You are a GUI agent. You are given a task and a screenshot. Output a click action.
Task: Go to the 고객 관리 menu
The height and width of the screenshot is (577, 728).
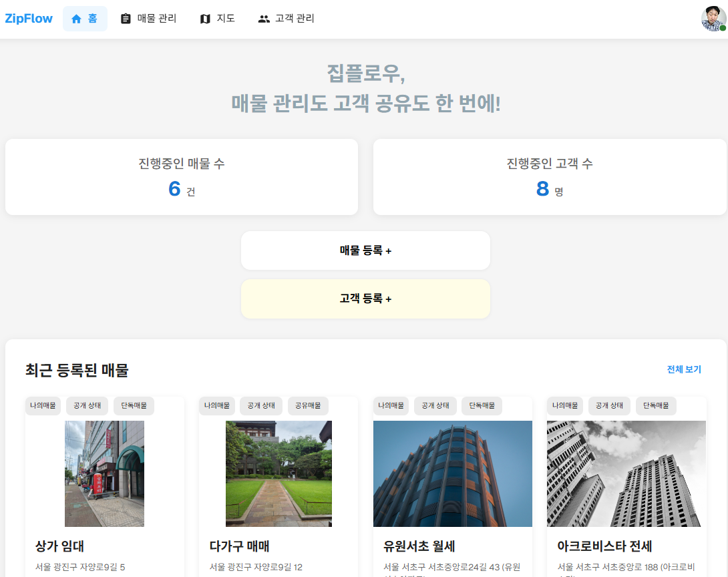pyautogui.click(x=295, y=19)
